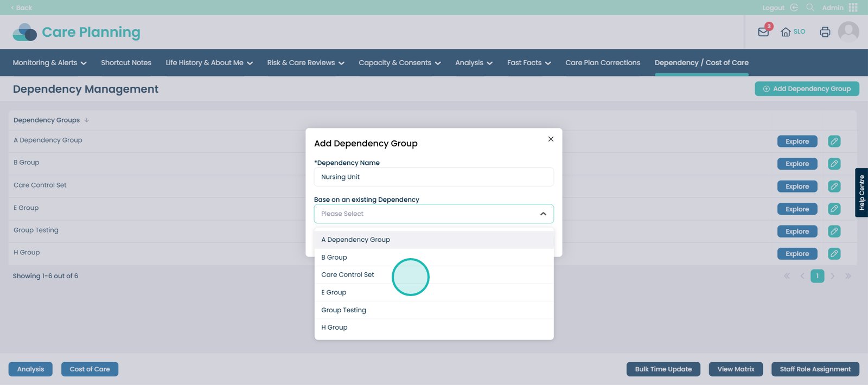This screenshot has width=868, height=385.
Task: Click the Bulk Time Update button
Action: pos(663,369)
